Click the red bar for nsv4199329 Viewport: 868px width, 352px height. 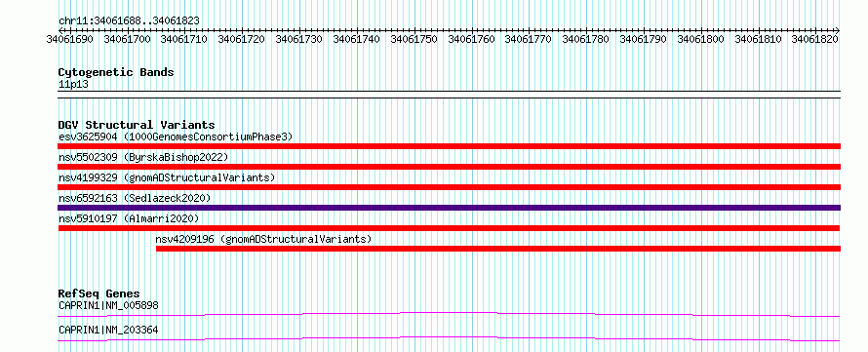[x=449, y=187]
